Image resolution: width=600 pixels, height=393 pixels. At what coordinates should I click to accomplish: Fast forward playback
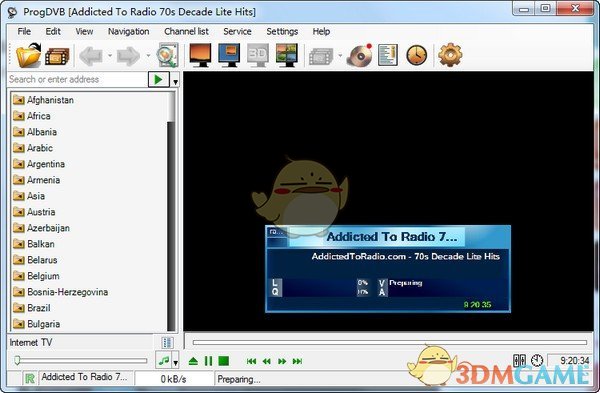click(282, 361)
